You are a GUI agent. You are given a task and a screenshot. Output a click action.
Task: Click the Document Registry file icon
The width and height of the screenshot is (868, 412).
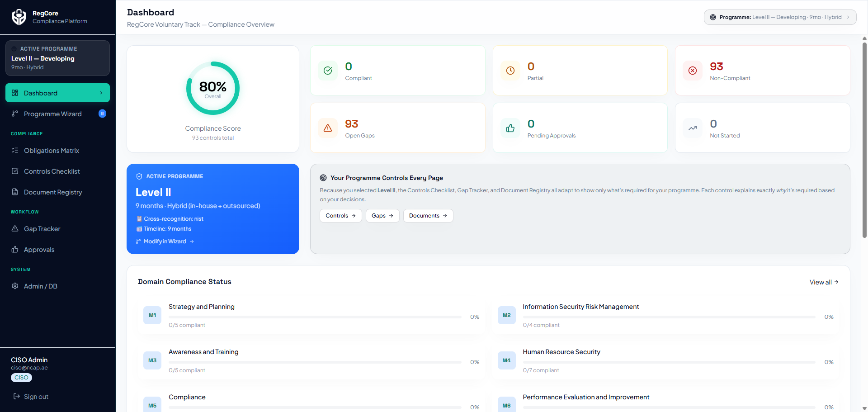coord(15,192)
